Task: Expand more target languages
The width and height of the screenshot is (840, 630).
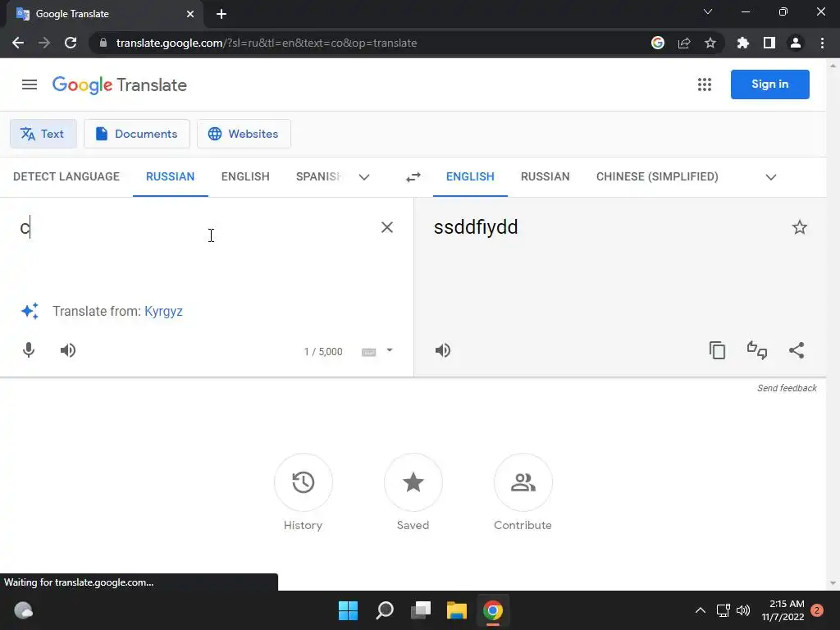Action: [x=771, y=177]
